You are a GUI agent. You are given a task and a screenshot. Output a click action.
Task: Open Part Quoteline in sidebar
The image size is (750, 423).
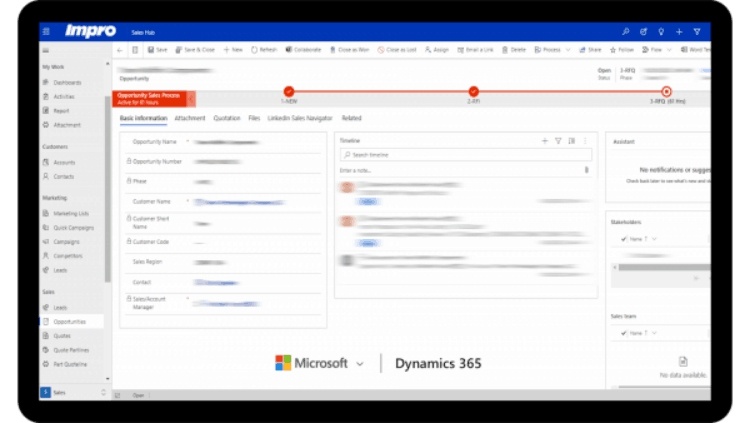(72, 364)
